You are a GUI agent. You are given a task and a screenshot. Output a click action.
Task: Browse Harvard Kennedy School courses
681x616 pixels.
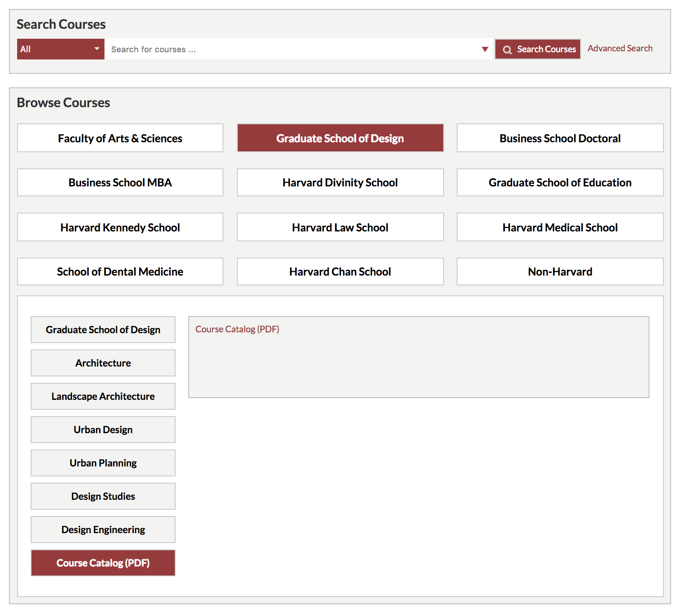(x=120, y=227)
